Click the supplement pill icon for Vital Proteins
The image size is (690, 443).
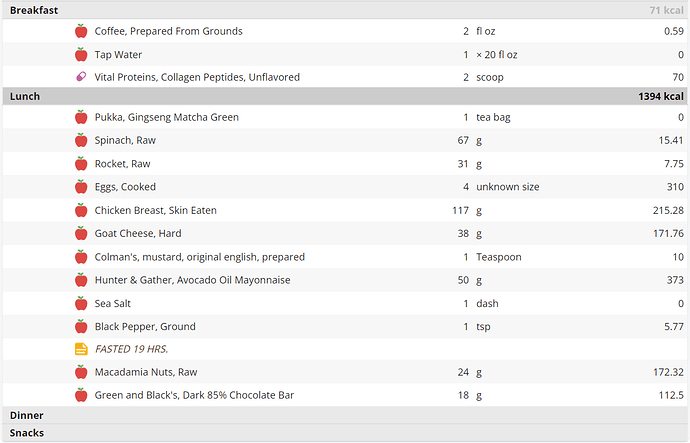81,77
